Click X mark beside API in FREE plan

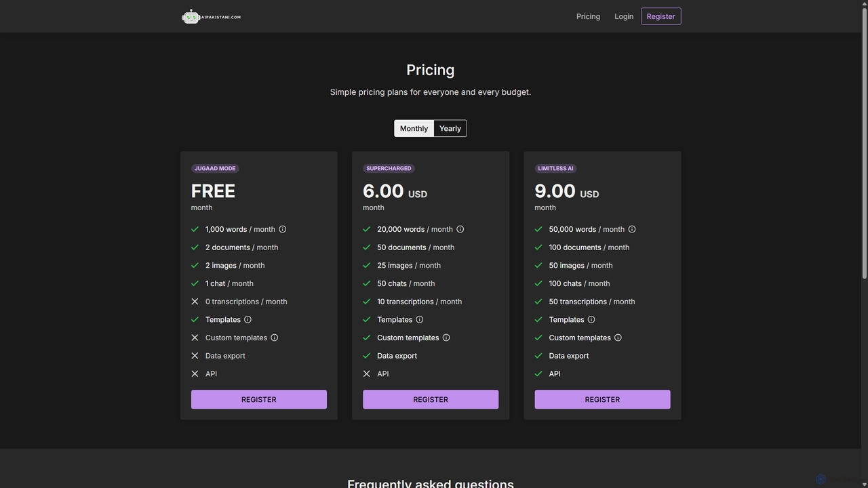pos(195,373)
